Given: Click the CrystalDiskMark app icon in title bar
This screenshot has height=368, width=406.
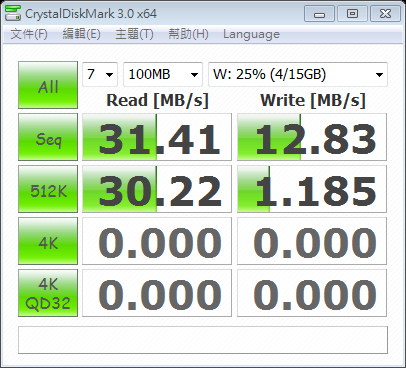Looking at the screenshot, I should coord(13,13).
